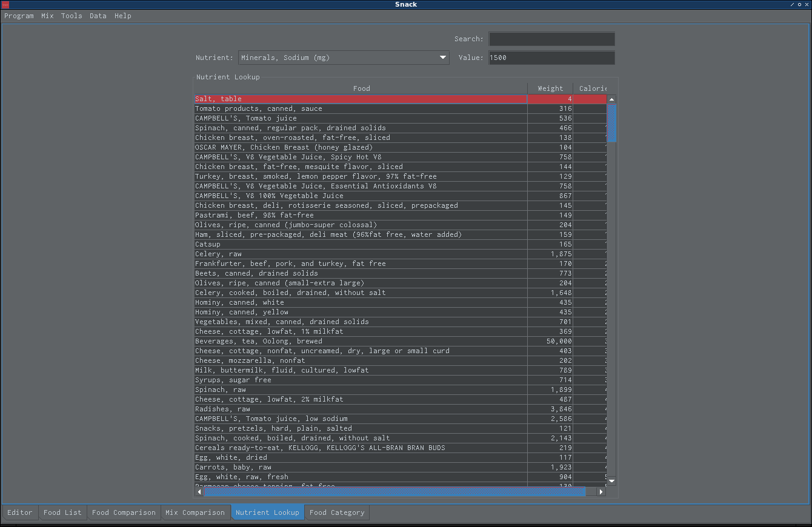The width and height of the screenshot is (812, 527).
Task: Open the Nutrient dropdown showing Sodium
Action: 344,58
